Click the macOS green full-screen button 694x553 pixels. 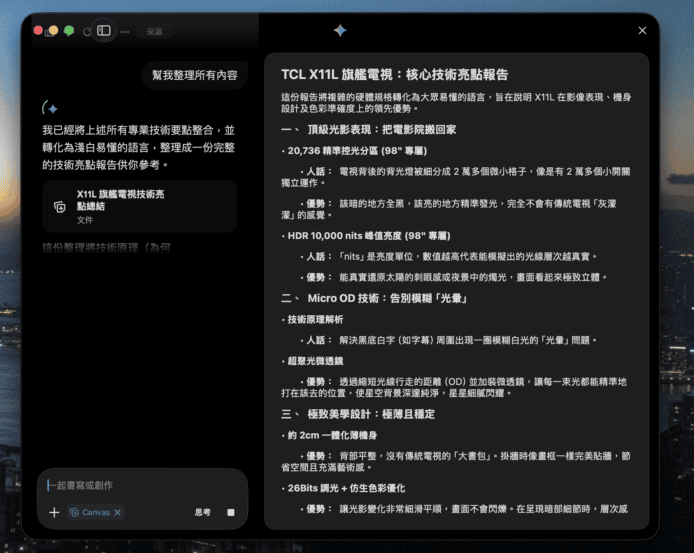(x=69, y=30)
